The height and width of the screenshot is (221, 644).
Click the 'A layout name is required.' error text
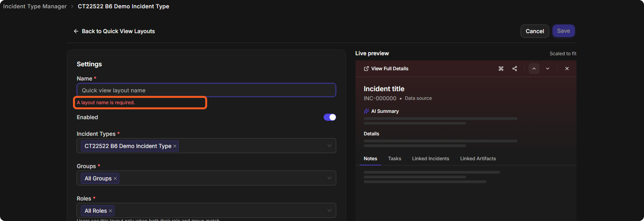click(x=106, y=103)
